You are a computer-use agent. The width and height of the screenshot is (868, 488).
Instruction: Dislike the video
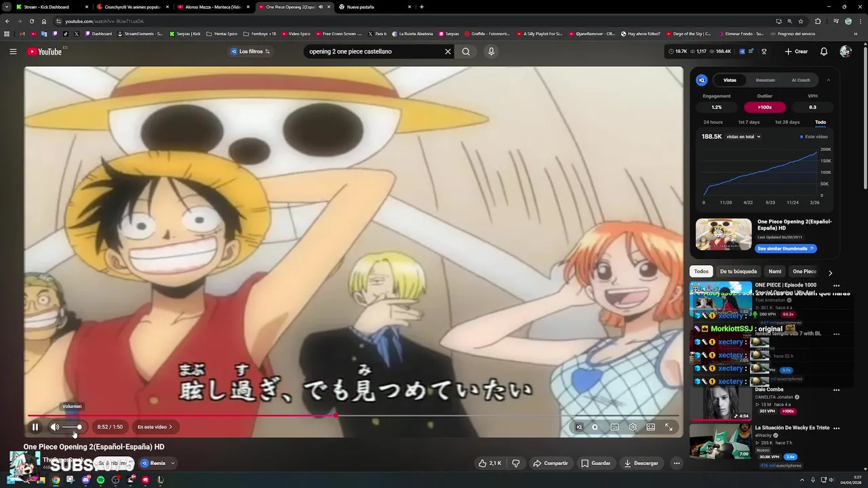(x=516, y=463)
